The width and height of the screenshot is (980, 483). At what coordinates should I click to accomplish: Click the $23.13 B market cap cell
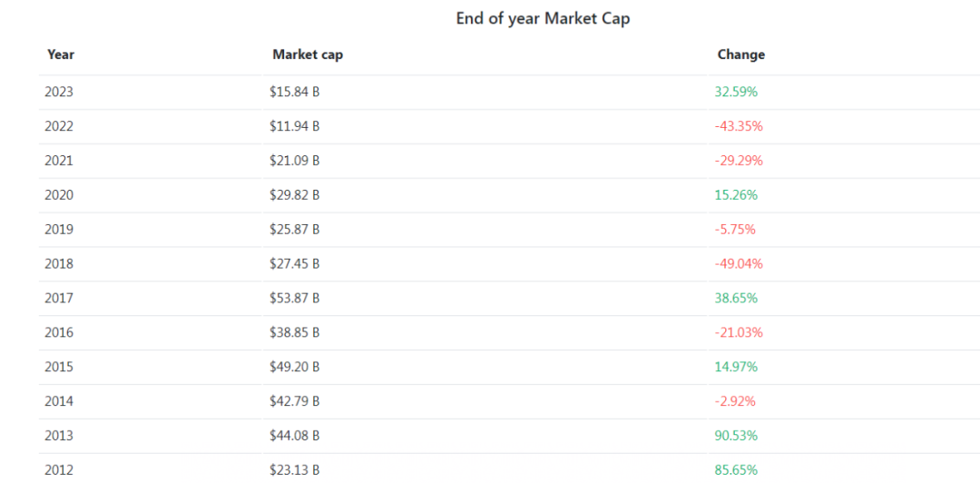click(294, 470)
